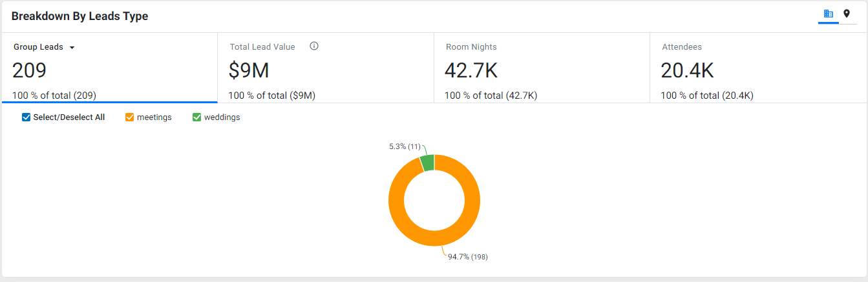Toggle the Select/Deselect All checkbox

pos(26,117)
